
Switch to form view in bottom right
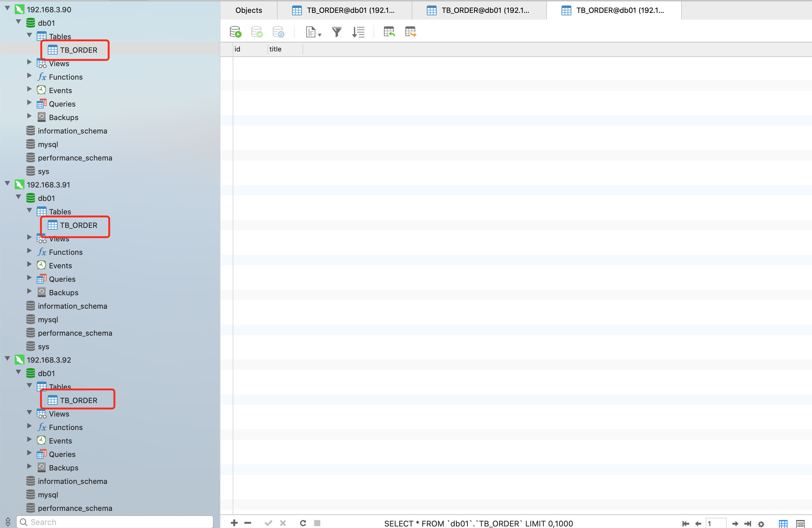(800, 524)
